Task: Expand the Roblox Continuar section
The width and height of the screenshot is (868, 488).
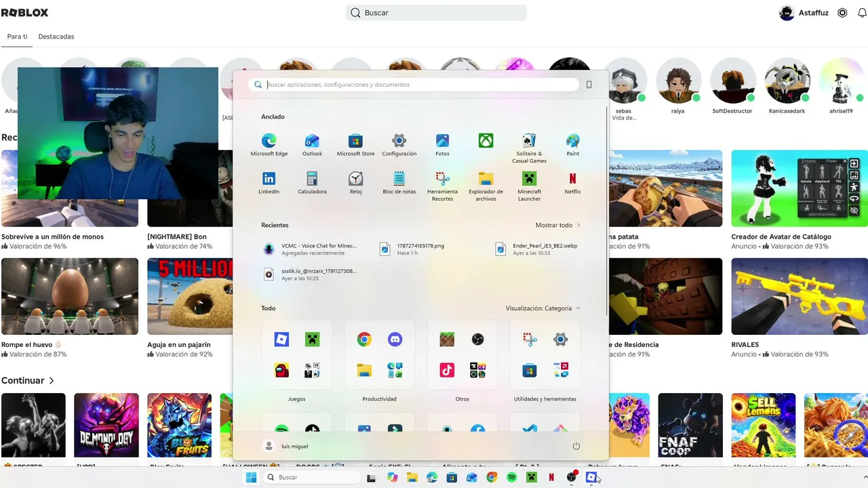Action: (28, 381)
